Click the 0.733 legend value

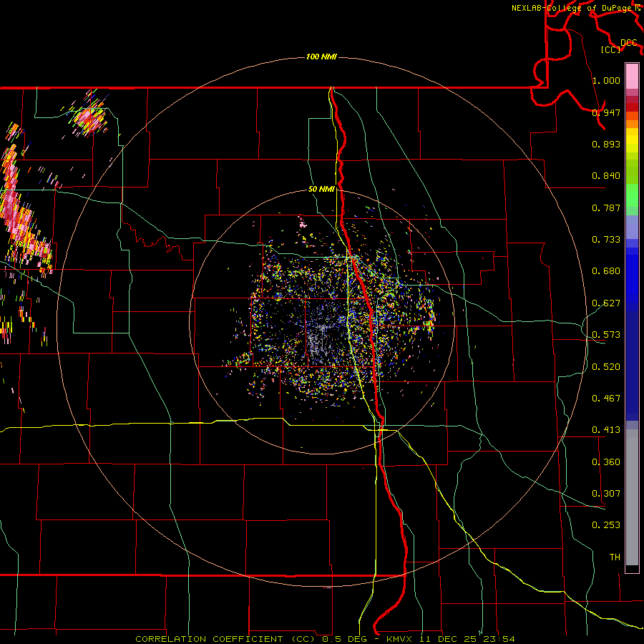point(606,239)
